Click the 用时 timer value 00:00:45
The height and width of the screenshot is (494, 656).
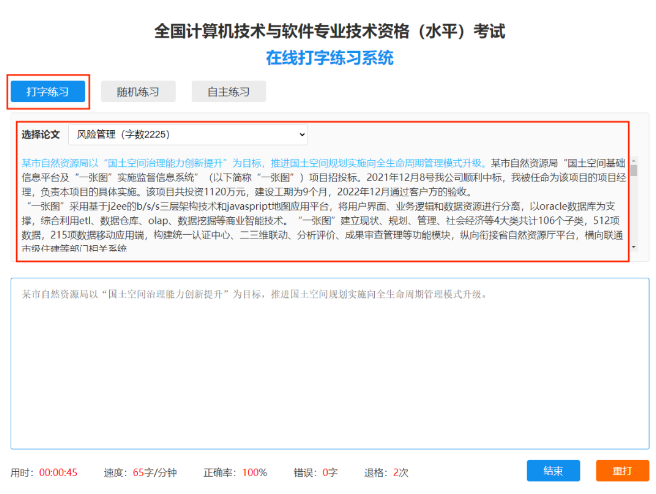(x=58, y=472)
